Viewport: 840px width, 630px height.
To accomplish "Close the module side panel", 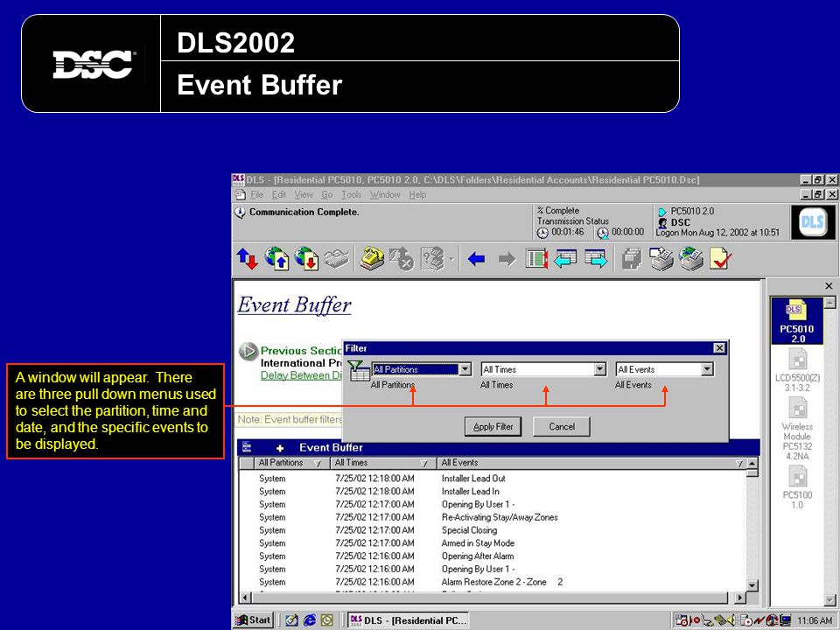I will pos(829,286).
